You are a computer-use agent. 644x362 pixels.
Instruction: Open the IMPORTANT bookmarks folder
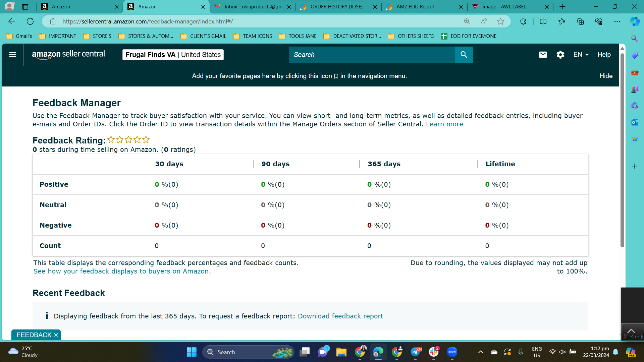point(58,36)
